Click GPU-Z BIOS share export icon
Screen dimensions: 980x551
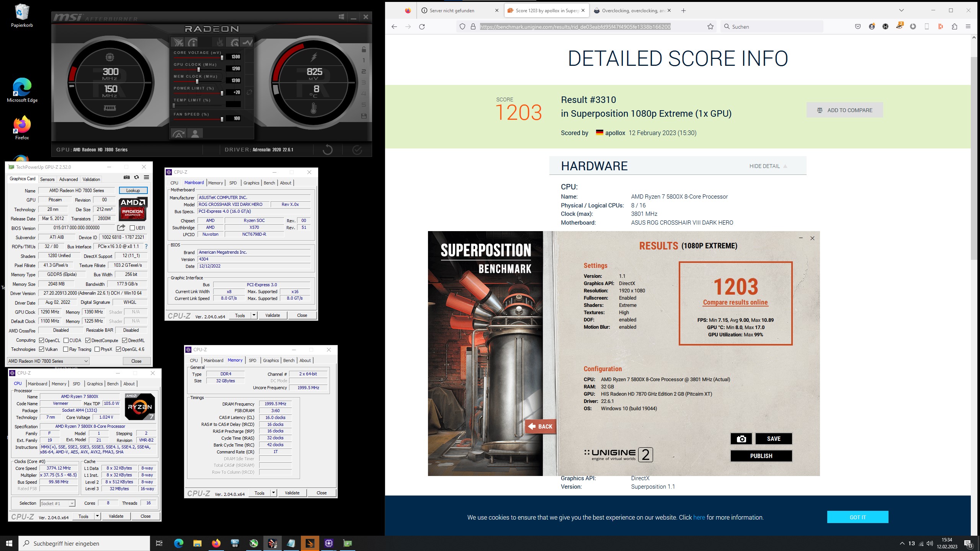tap(121, 228)
